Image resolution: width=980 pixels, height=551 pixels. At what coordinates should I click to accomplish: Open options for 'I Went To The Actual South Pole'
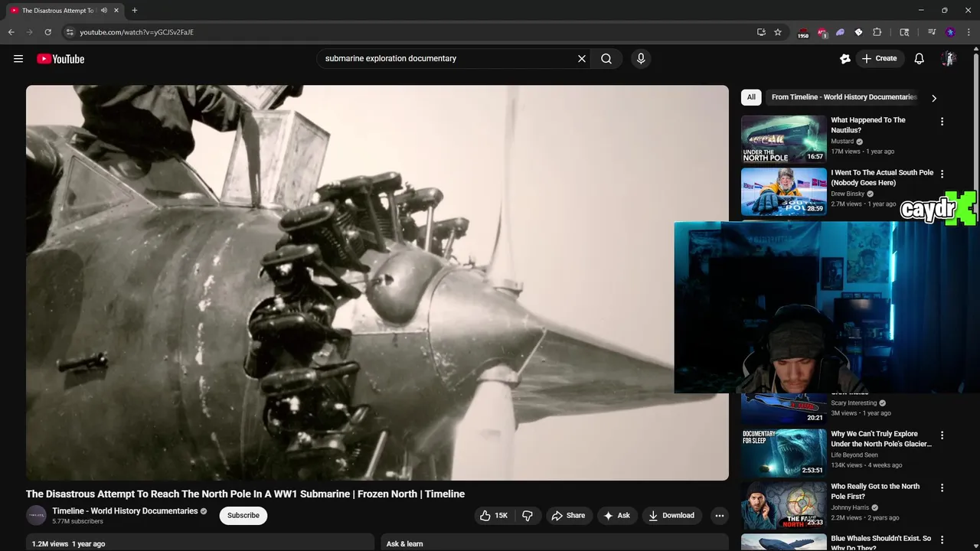tap(942, 174)
